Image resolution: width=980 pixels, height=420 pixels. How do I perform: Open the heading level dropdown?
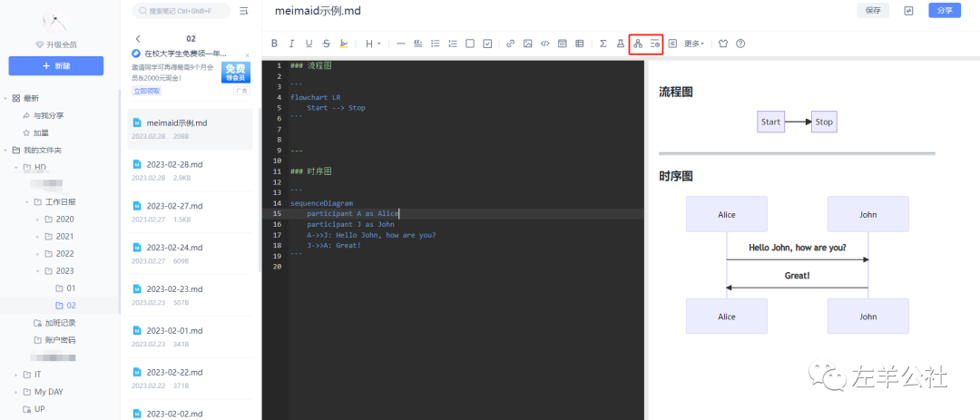(x=373, y=44)
